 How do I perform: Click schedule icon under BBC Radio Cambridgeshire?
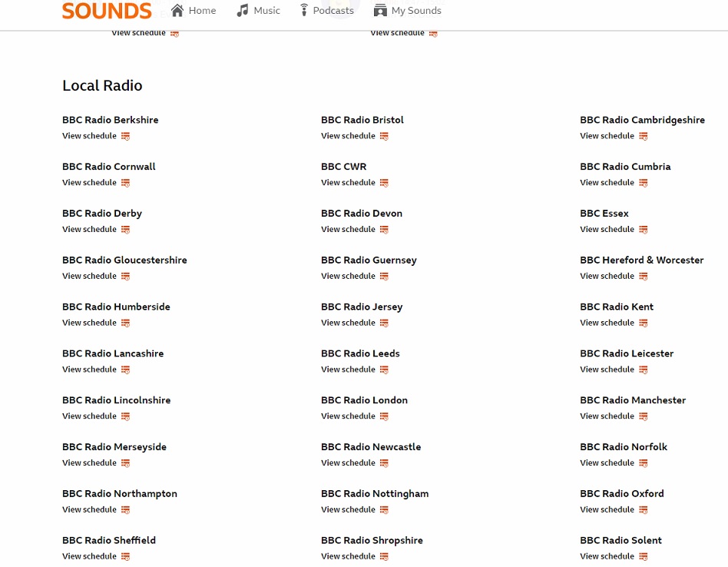pyautogui.click(x=643, y=136)
